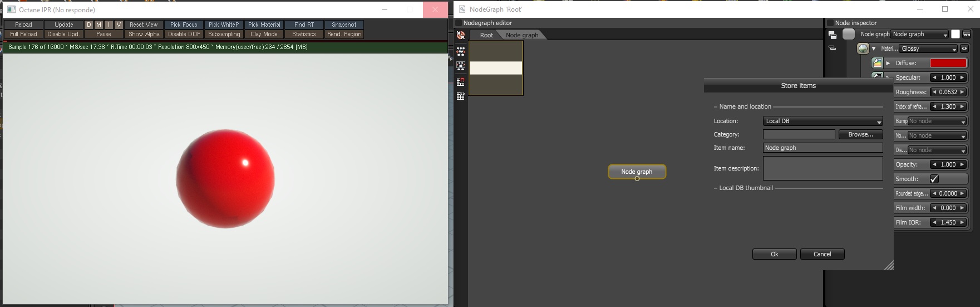This screenshot has width=980, height=307.
Task: Click the recenter view icon in the Nodegraph editor
Action: [461, 36]
